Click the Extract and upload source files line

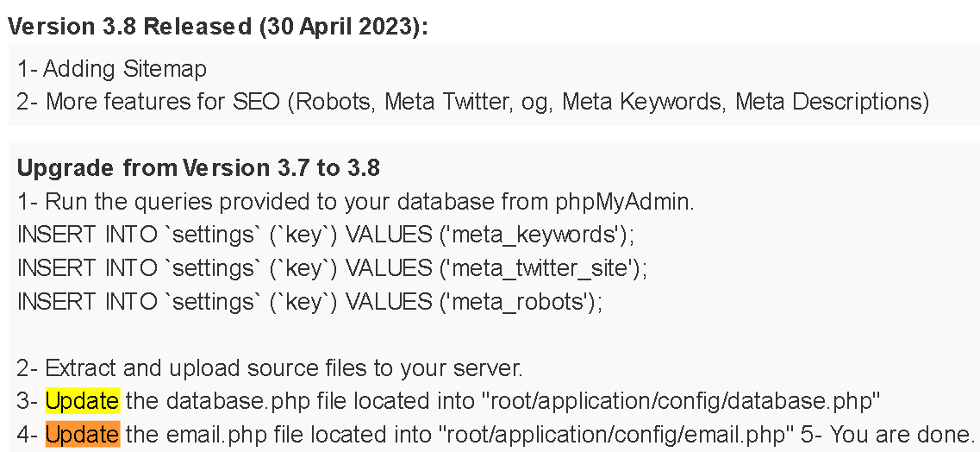270,368
